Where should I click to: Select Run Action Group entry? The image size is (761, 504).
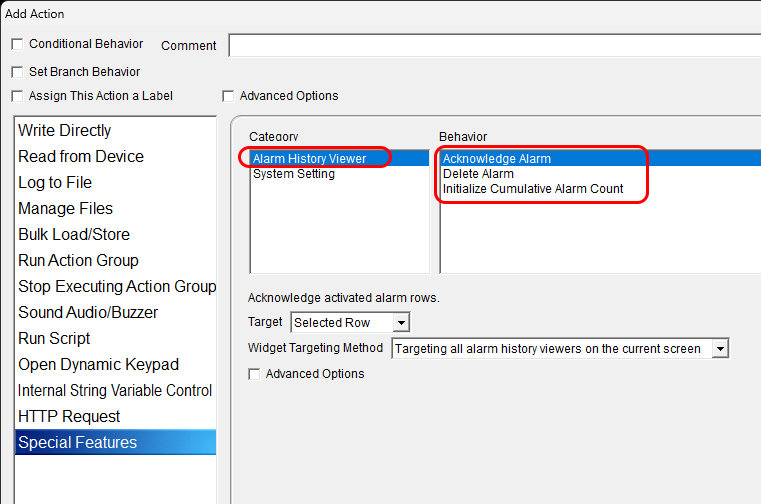pyautogui.click(x=78, y=261)
